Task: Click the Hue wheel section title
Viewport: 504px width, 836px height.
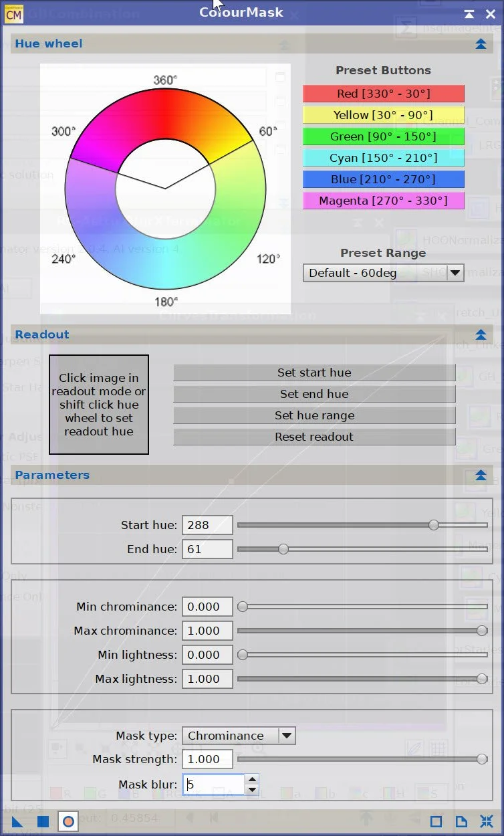Action: pyautogui.click(x=49, y=44)
